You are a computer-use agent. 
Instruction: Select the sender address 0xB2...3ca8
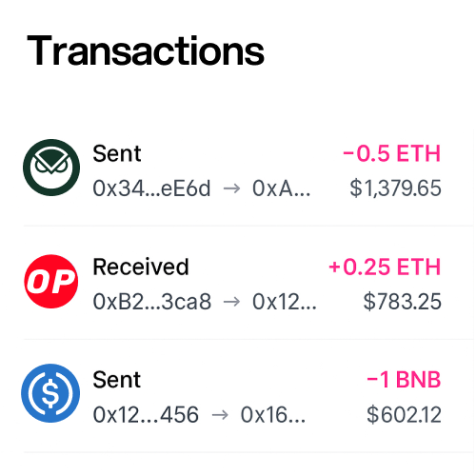coord(152,302)
